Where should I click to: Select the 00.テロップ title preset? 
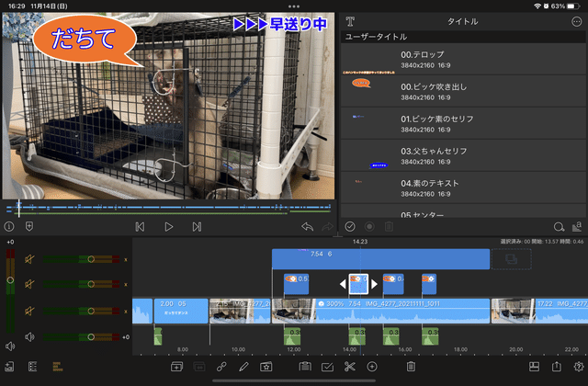(x=463, y=59)
